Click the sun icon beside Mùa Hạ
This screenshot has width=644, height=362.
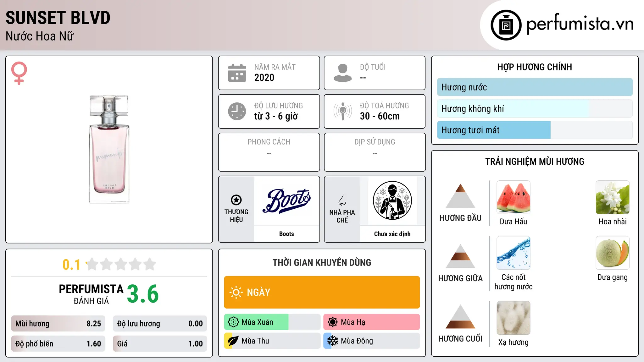[333, 322]
